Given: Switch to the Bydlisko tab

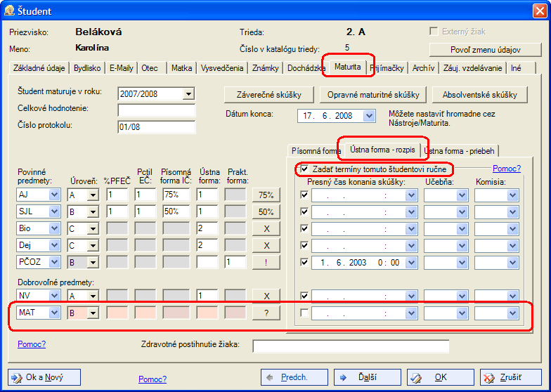Looking at the screenshot, I should 87,68.
